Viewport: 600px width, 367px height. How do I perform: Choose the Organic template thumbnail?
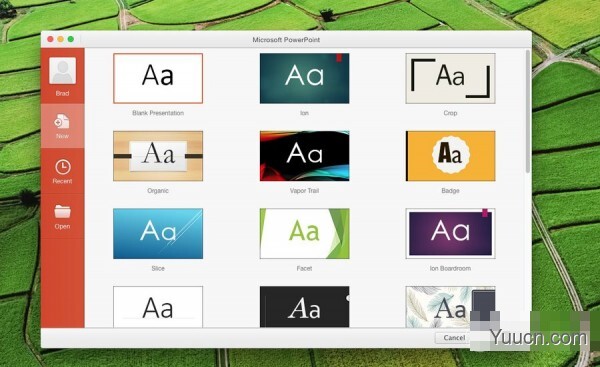[x=158, y=156]
